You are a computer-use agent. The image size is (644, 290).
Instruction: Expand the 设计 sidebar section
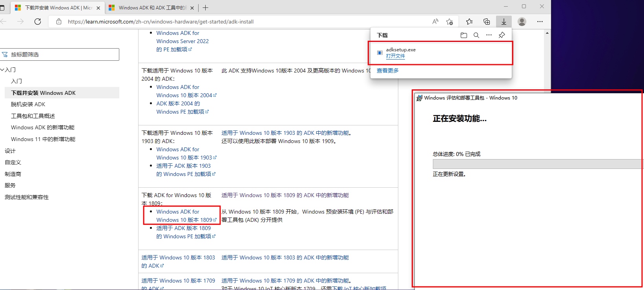click(x=10, y=151)
